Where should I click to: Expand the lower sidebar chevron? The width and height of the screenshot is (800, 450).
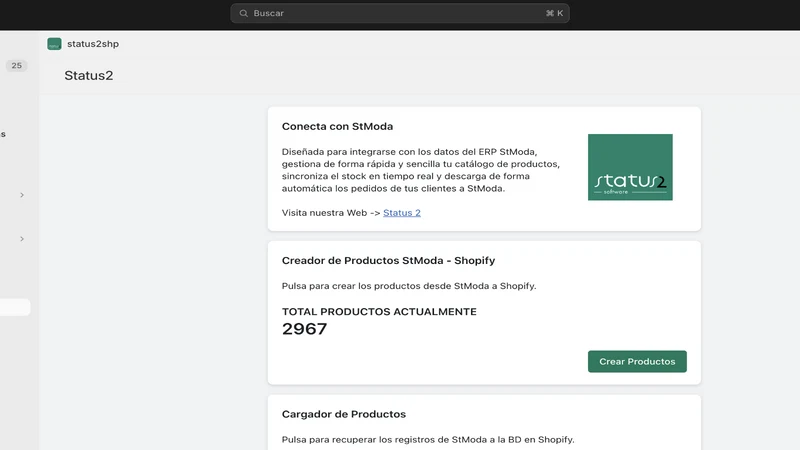[22, 239]
